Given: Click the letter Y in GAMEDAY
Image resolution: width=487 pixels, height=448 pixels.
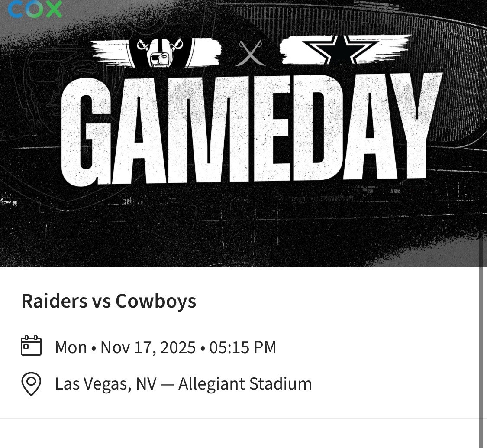Looking at the screenshot, I should pos(413,126).
